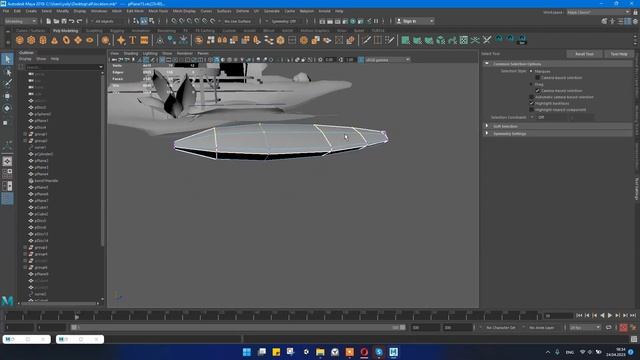Click the range slider bar below the timeline

click(238, 327)
